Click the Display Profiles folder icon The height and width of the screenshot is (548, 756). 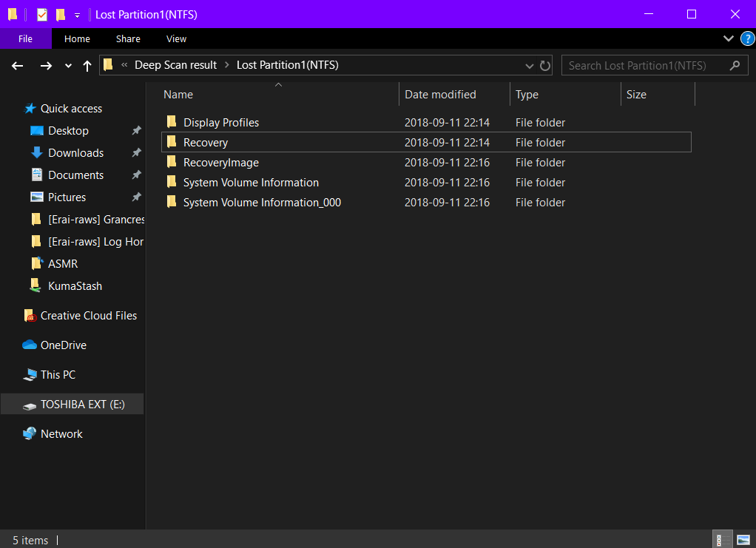pos(172,121)
